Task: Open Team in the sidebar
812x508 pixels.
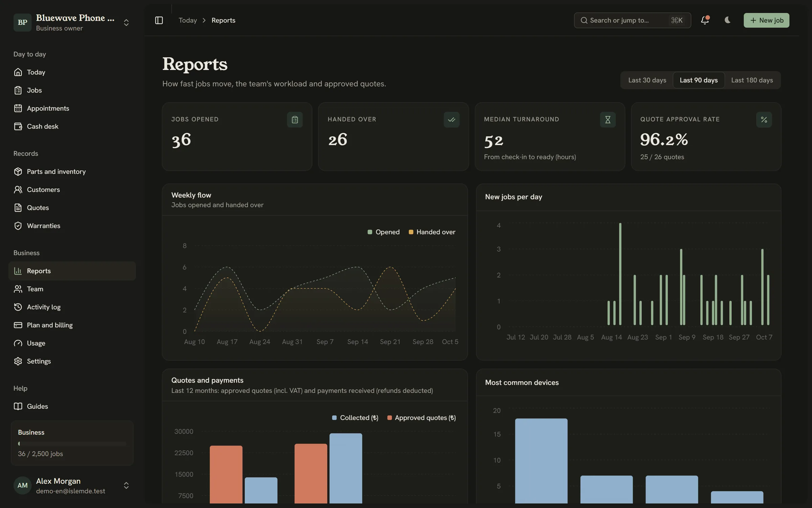Action: coord(72,289)
